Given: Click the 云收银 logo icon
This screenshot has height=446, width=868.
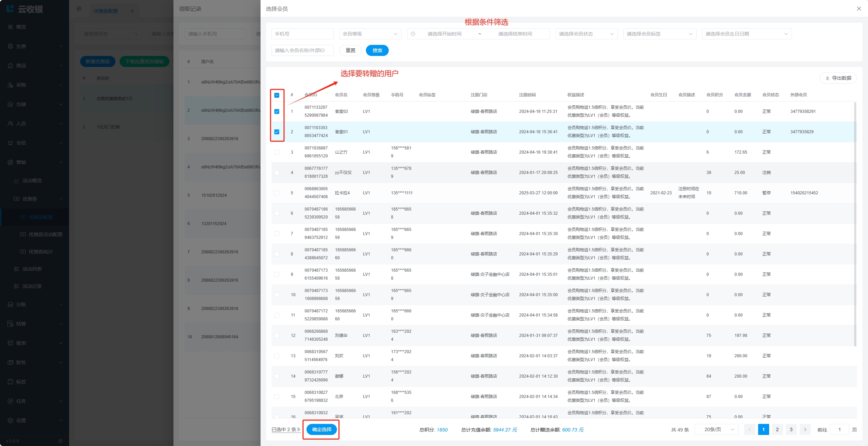Looking at the screenshot, I should [10, 9].
